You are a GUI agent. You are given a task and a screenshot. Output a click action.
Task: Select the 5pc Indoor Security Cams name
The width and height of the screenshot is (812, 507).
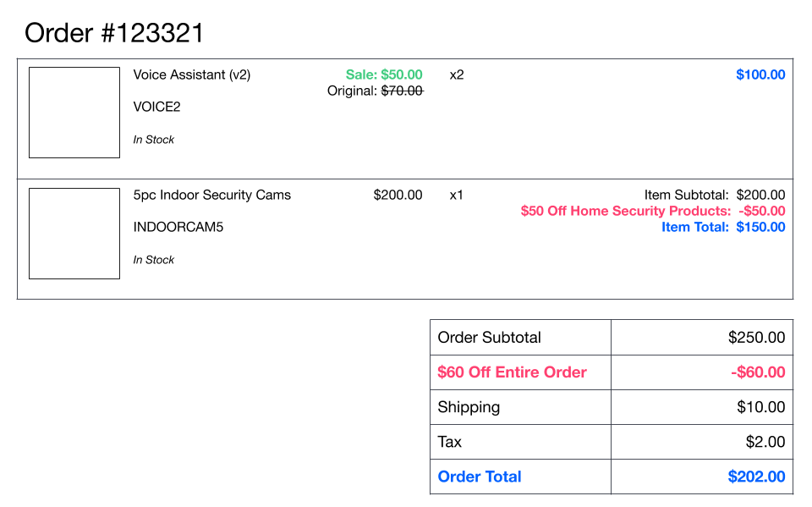(211, 195)
